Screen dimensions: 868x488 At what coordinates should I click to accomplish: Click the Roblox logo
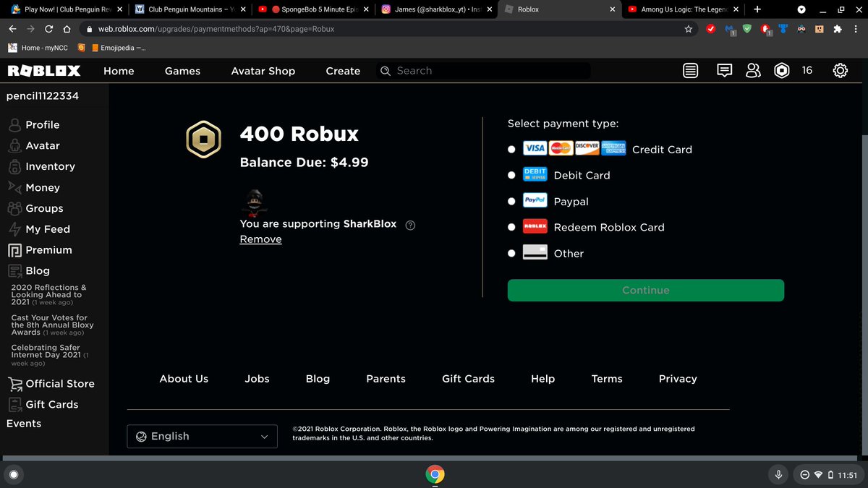point(44,71)
